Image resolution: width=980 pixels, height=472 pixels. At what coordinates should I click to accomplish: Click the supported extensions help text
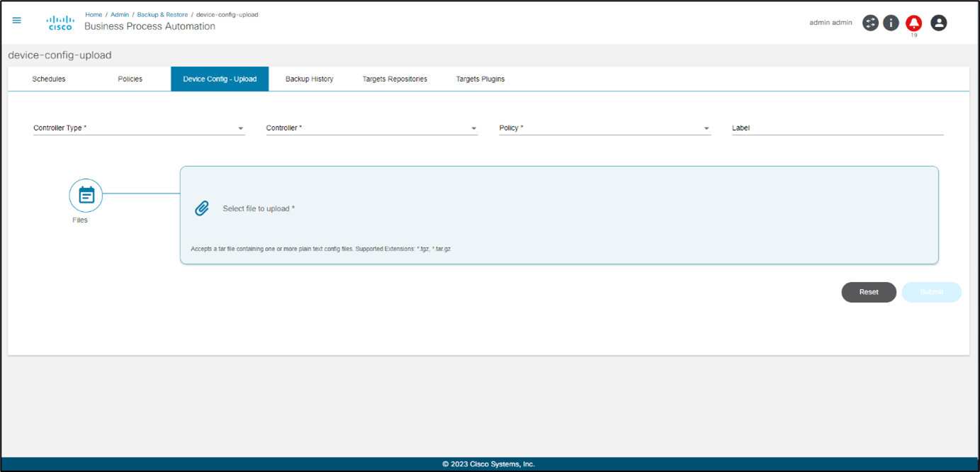321,249
